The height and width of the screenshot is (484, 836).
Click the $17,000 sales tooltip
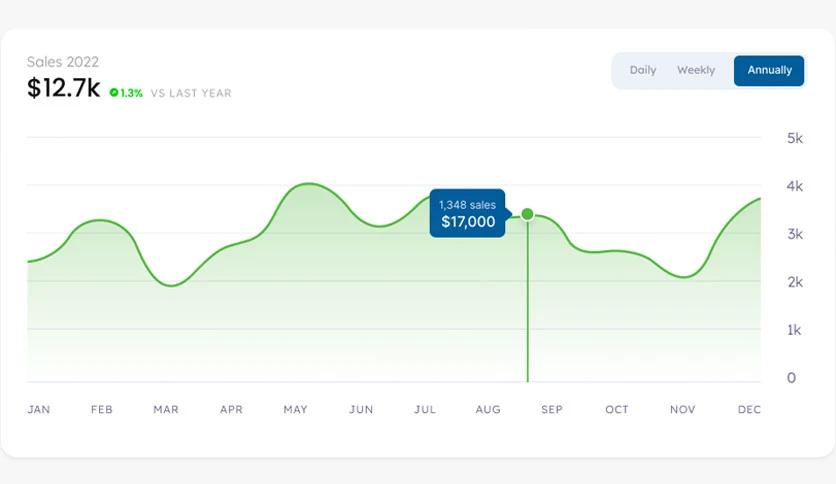pyautogui.click(x=467, y=214)
